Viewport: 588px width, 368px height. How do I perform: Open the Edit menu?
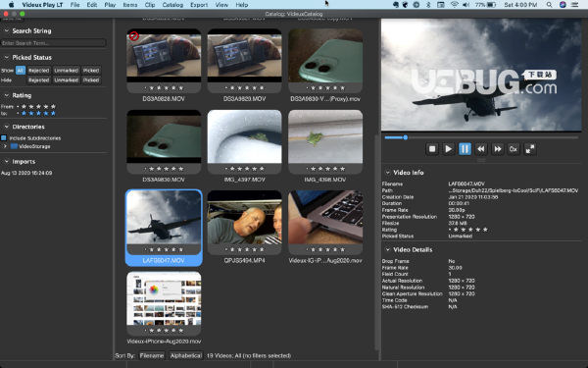(92, 5)
